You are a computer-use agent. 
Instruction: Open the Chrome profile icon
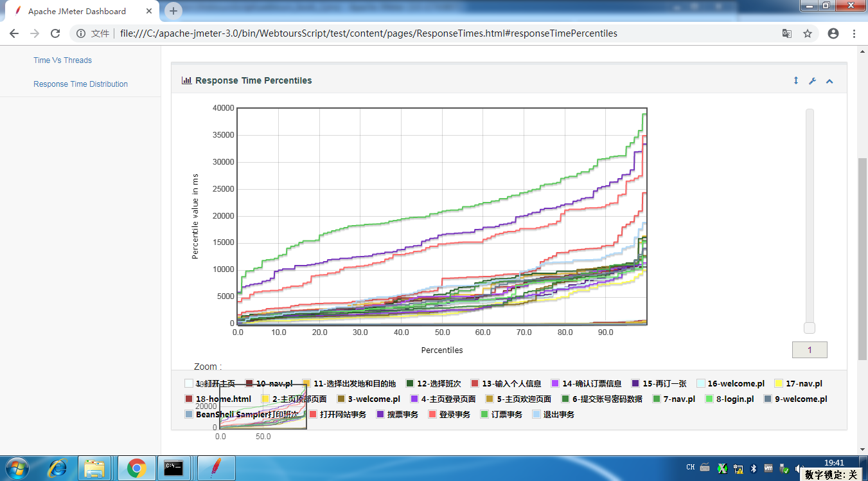(833, 33)
